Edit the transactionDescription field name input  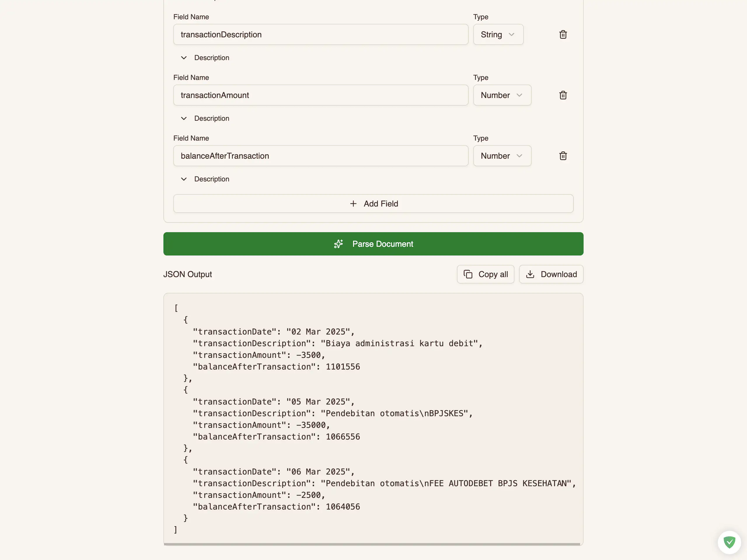(x=321, y=34)
